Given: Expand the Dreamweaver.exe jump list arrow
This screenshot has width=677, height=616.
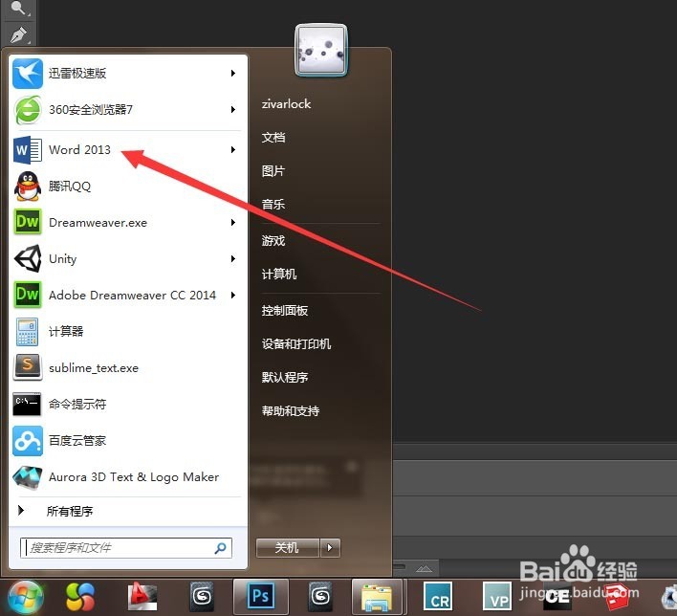Looking at the screenshot, I should tap(233, 223).
